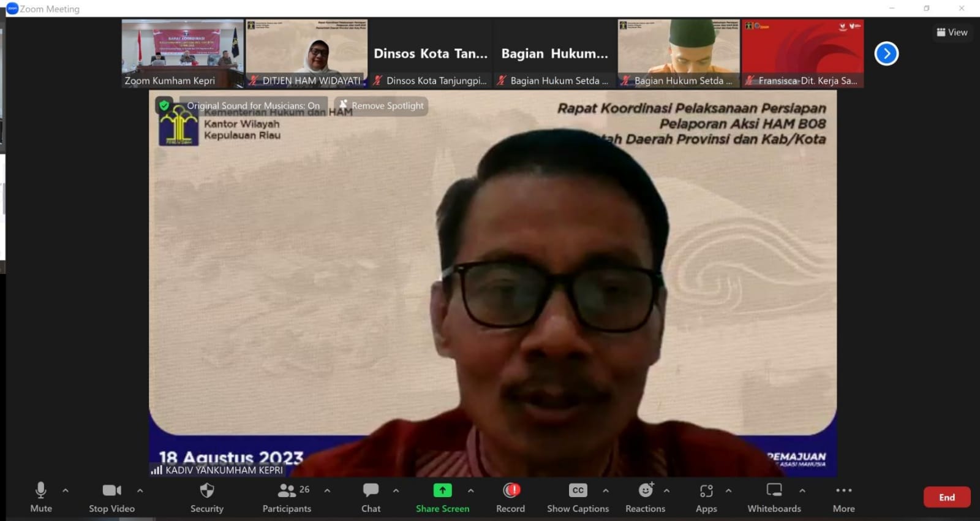Open the More menu
Image resolution: width=980 pixels, height=521 pixels.
pyautogui.click(x=843, y=490)
